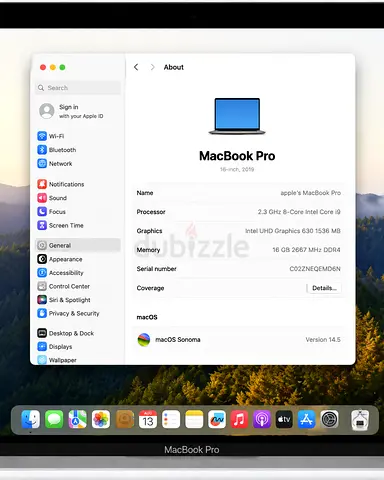Image resolution: width=384 pixels, height=480 pixels.
Task: Focus the Search field in the sidebar
Action: tap(78, 88)
